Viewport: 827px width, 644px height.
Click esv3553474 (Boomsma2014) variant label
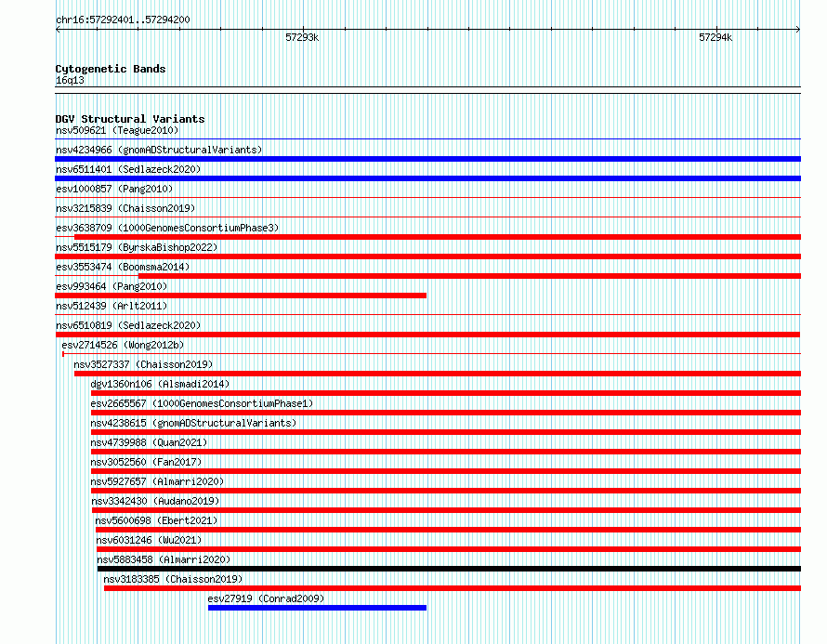click(x=123, y=267)
